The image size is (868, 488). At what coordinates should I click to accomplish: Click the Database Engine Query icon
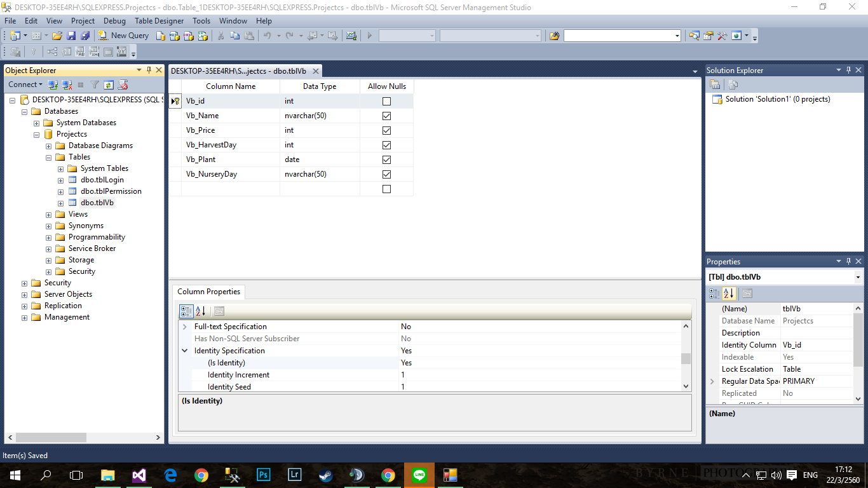click(x=161, y=36)
